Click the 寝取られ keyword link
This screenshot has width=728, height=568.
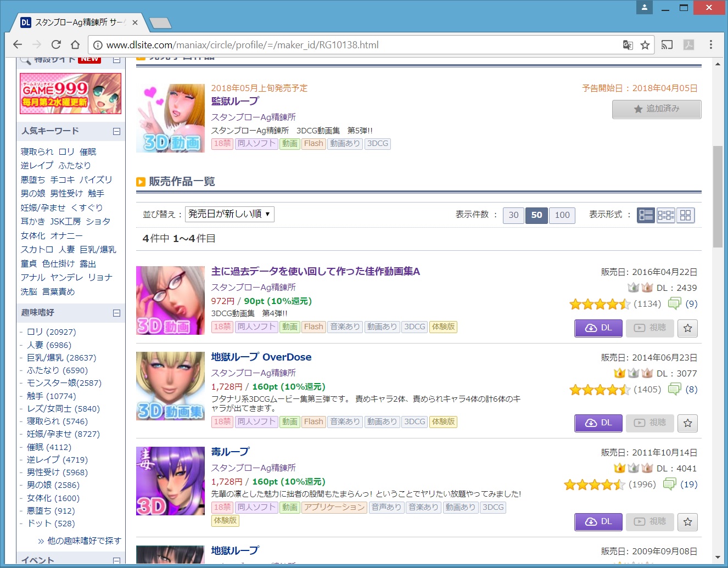pyautogui.click(x=37, y=152)
